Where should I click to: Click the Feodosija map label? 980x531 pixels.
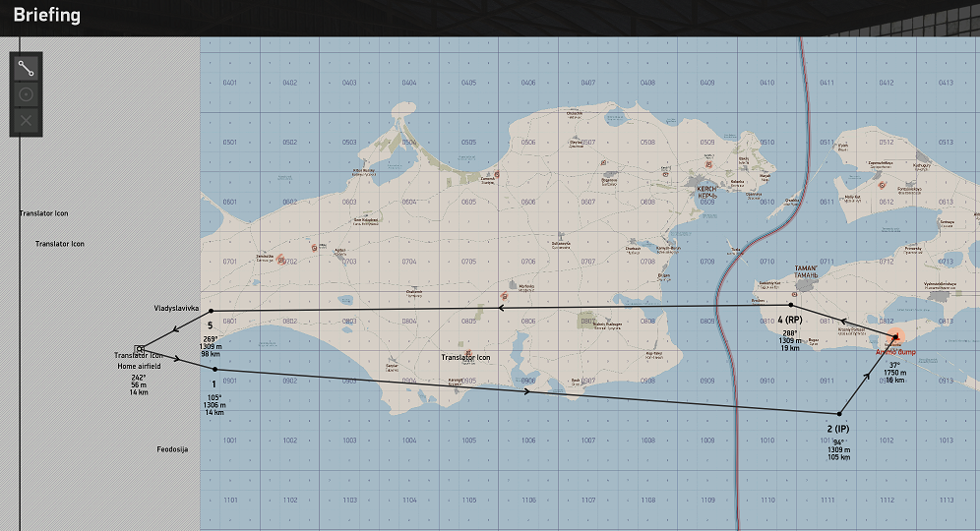pyautogui.click(x=172, y=449)
